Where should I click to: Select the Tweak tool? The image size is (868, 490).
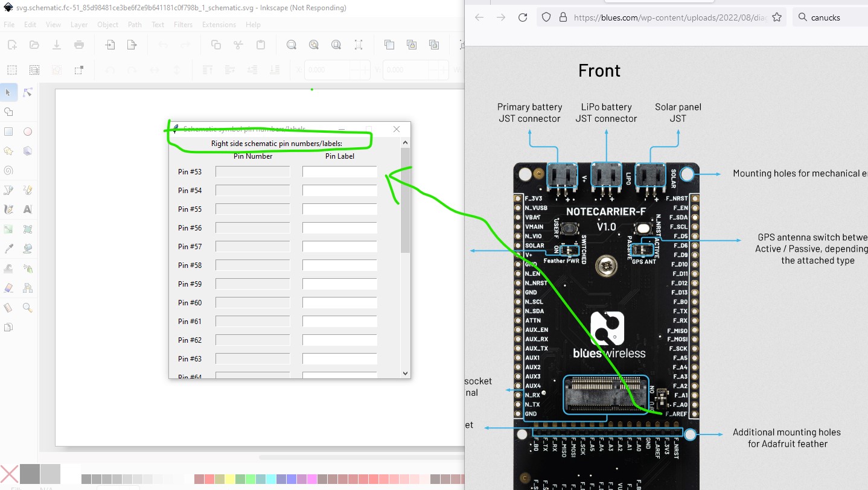[x=8, y=269]
